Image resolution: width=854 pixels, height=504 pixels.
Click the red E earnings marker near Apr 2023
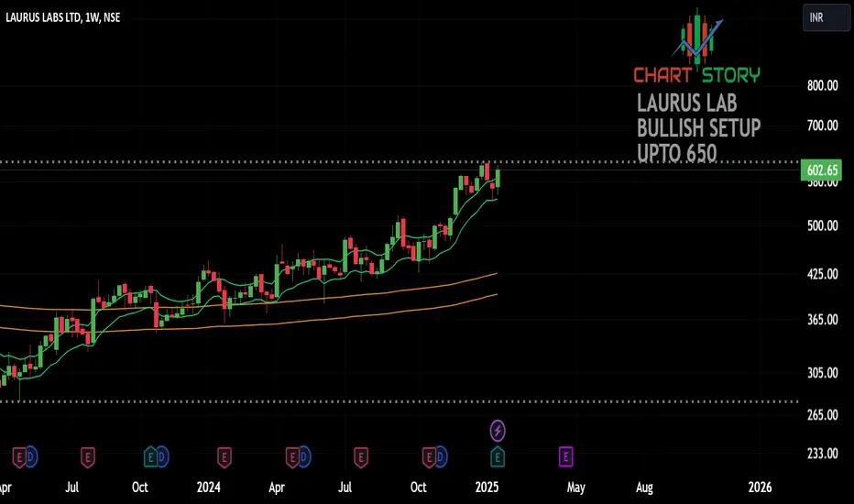[19, 457]
